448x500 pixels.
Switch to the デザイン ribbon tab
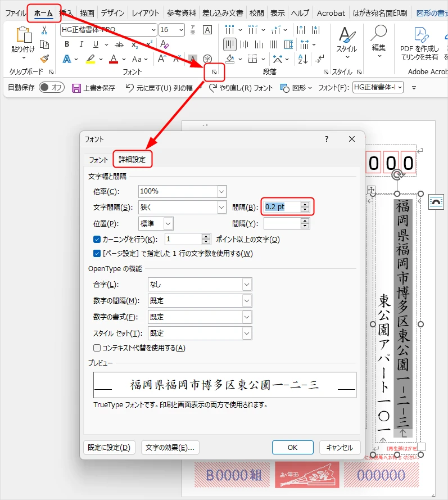pyautogui.click(x=112, y=13)
